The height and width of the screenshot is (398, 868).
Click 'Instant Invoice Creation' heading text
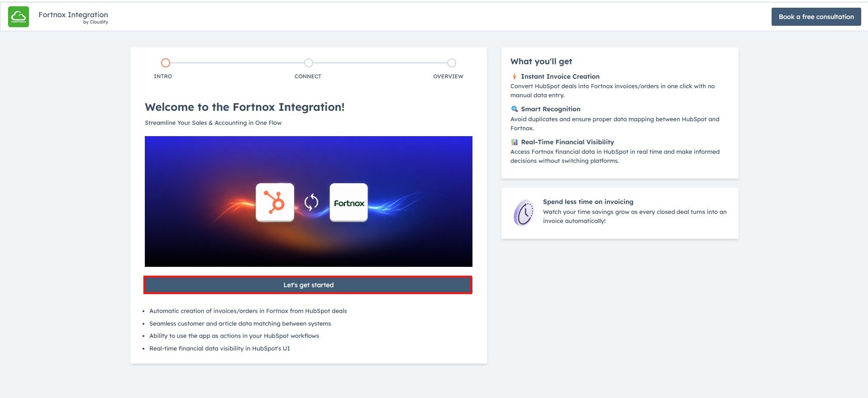(x=560, y=76)
